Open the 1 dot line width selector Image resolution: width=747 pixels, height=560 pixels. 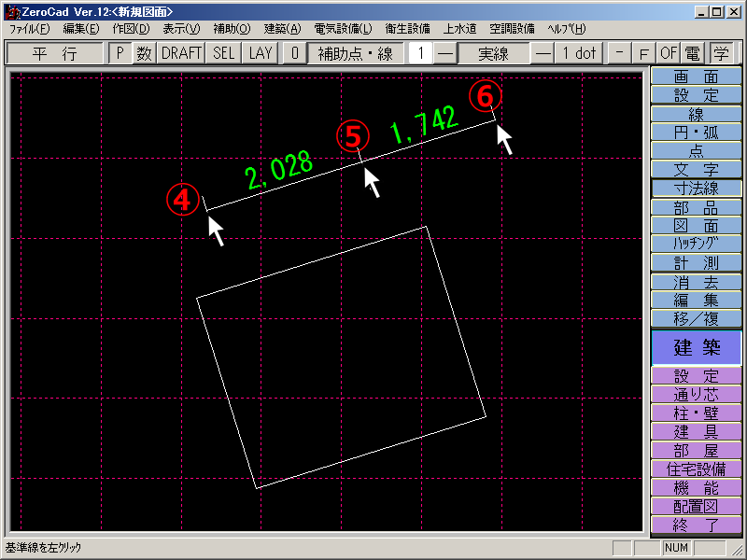(x=579, y=53)
